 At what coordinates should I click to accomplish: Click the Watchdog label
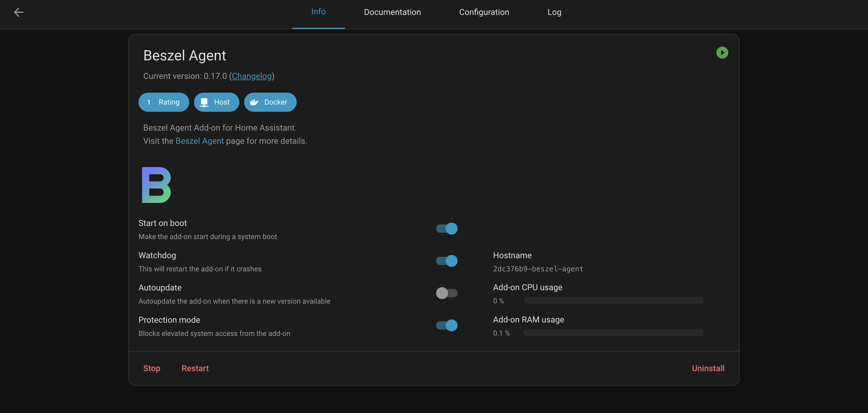pyautogui.click(x=157, y=256)
